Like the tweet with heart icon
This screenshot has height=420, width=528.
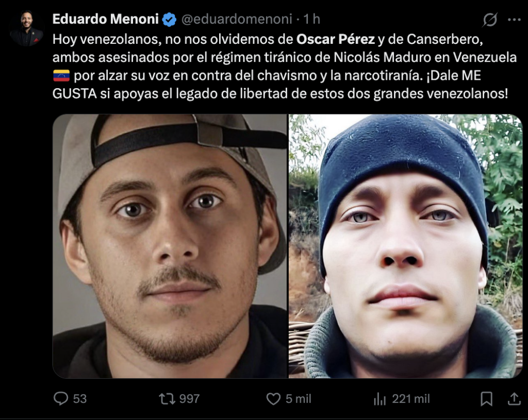point(273,399)
